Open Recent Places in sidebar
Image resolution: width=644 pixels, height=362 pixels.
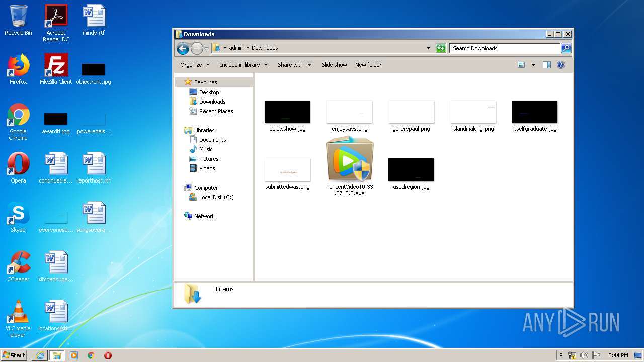(x=216, y=111)
